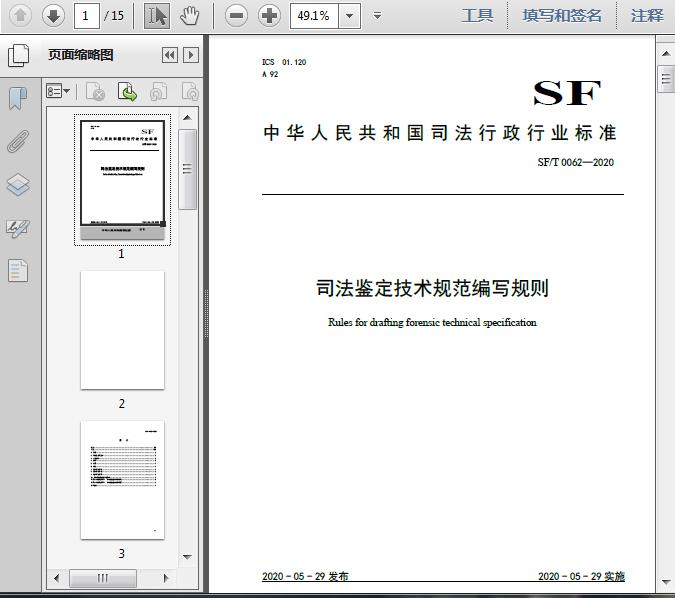The height and width of the screenshot is (598, 675).
Task: Open the bookmarks sidebar panel
Action: [x=18, y=98]
